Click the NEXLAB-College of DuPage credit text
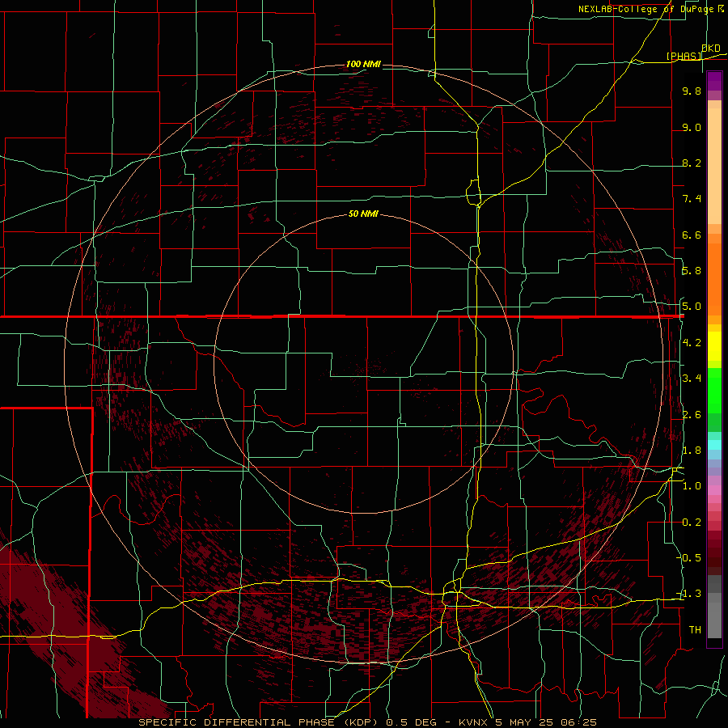The width and height of the screenshot is (728, 728). tap(645, 9)
